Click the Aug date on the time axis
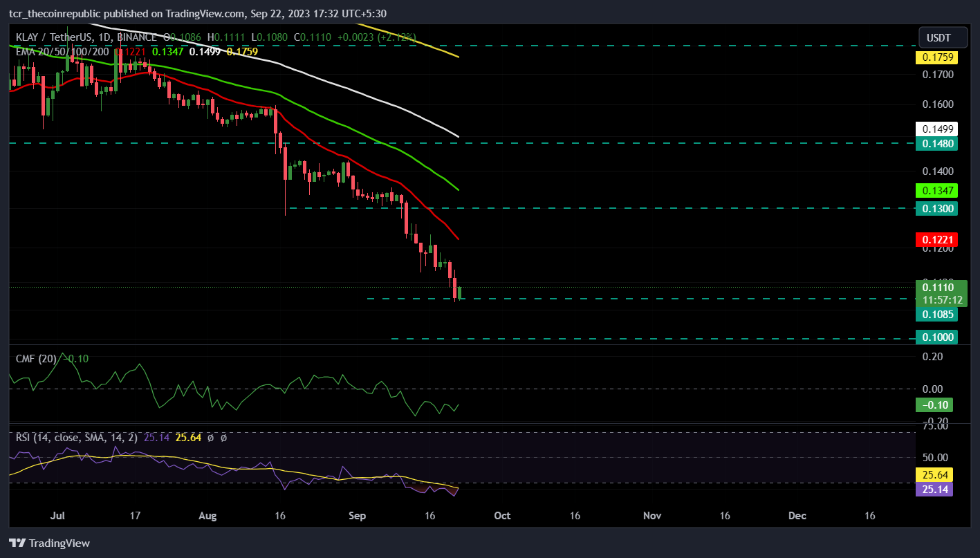The width and height of the screenshot is (980, 558). click(208, 516)
